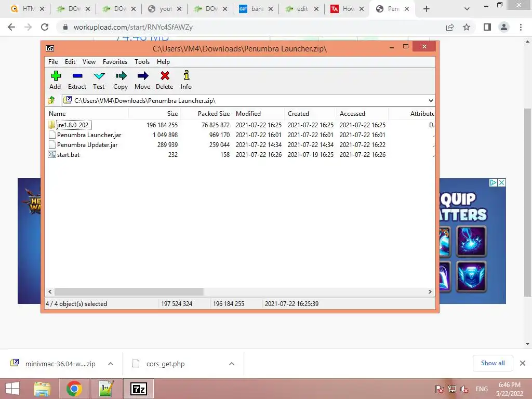The width and height of the screenshot is (532, 399).
Task: Open the Help menu
Action: click(x=163, y=62)
